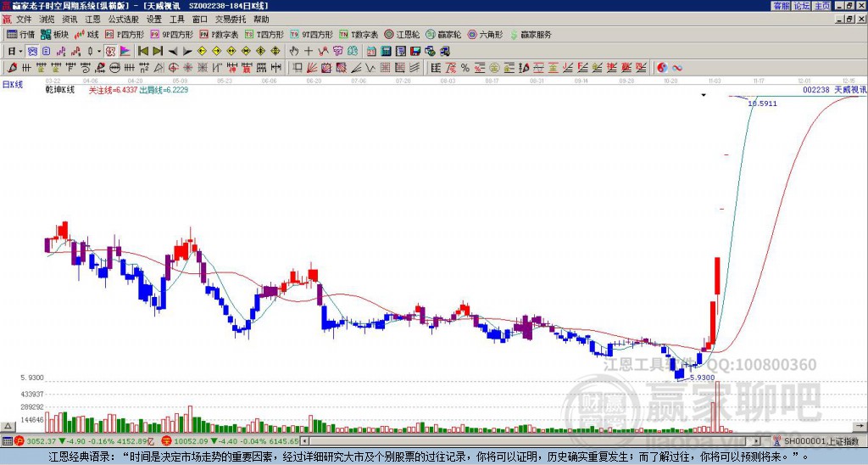
Task: Click the black right arrow icon
Action: 187,52
